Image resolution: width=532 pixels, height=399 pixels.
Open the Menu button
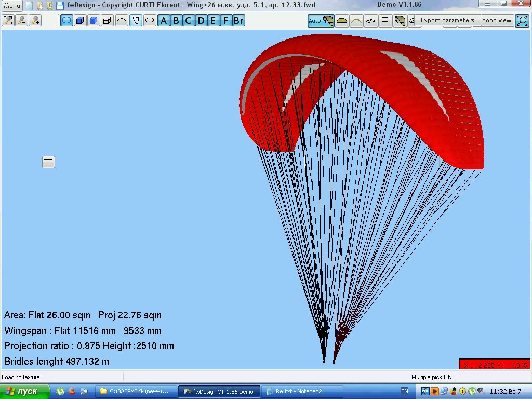(12, 6)
